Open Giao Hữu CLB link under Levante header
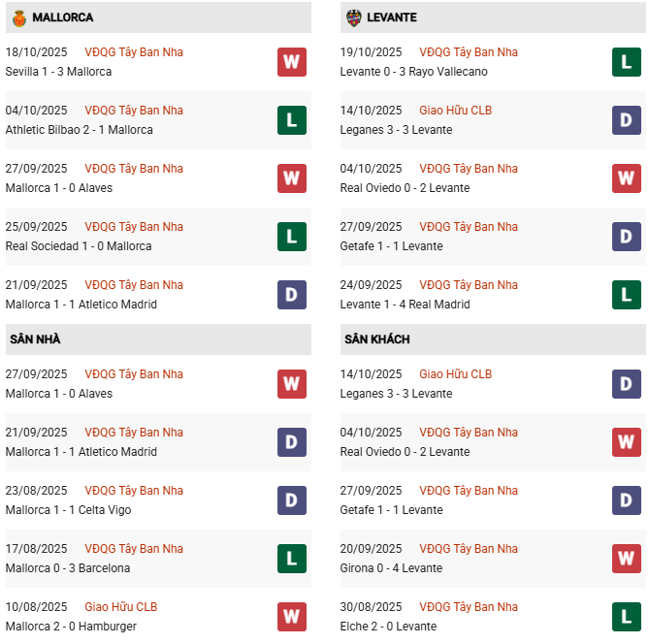The height and width of the screenshot is (644, 649). (x=455, y=111)
